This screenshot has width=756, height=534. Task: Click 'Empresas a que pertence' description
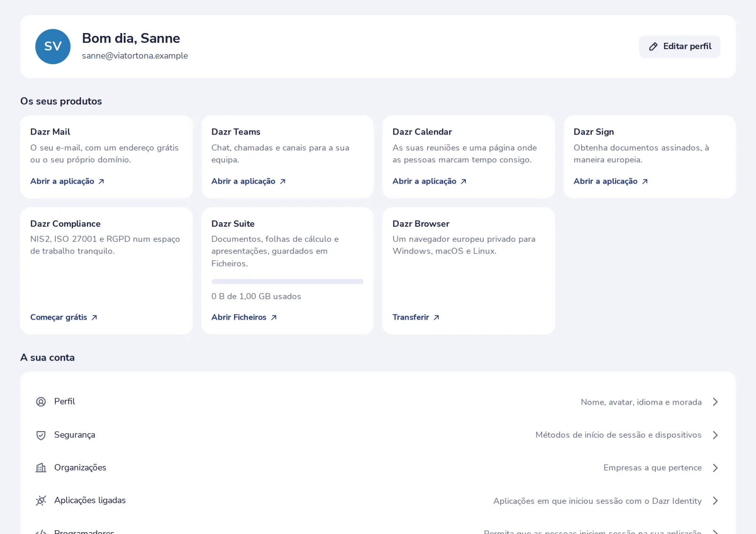coord(653,468)
